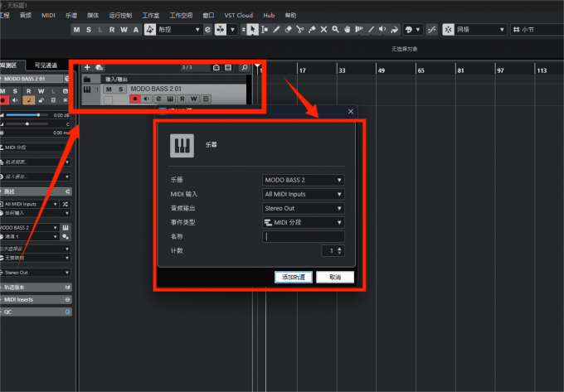Select the Split scissors tool
The image size is (564, 392).
pos(300,30)
